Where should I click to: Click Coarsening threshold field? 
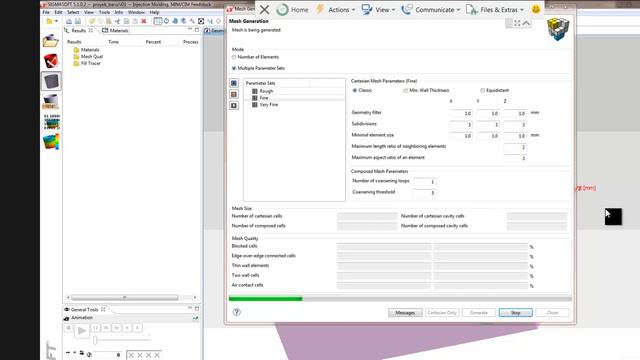click(424, 193)
